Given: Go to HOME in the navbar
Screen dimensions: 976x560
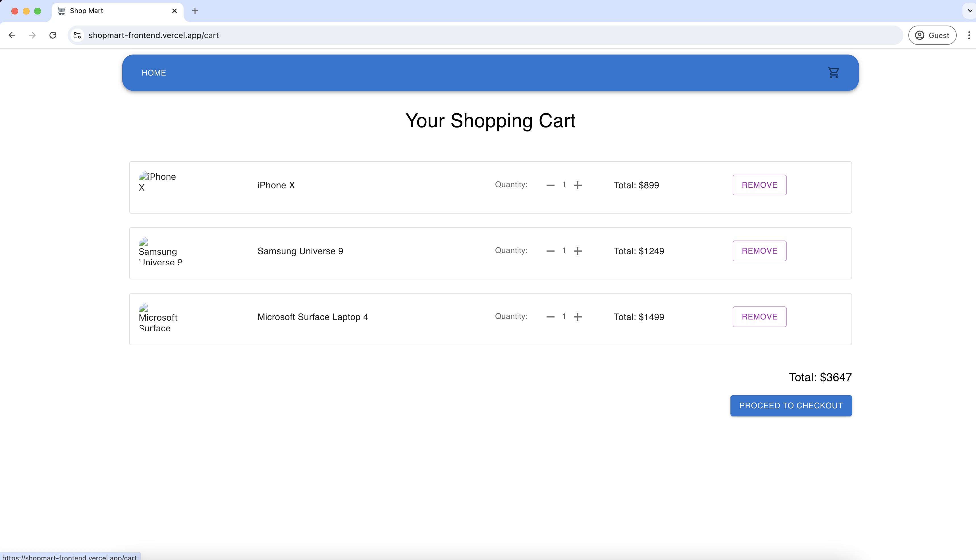Looking at the screenshot, I should pos(154,73).
